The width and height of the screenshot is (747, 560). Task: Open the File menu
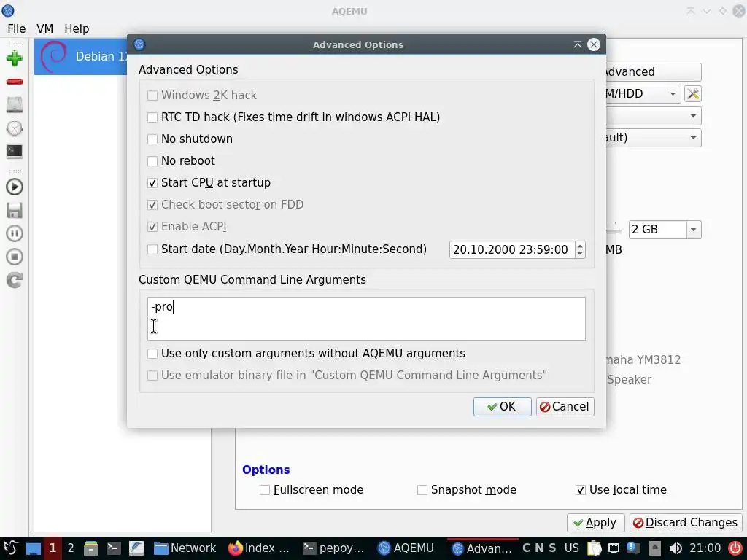coord(16,28)
